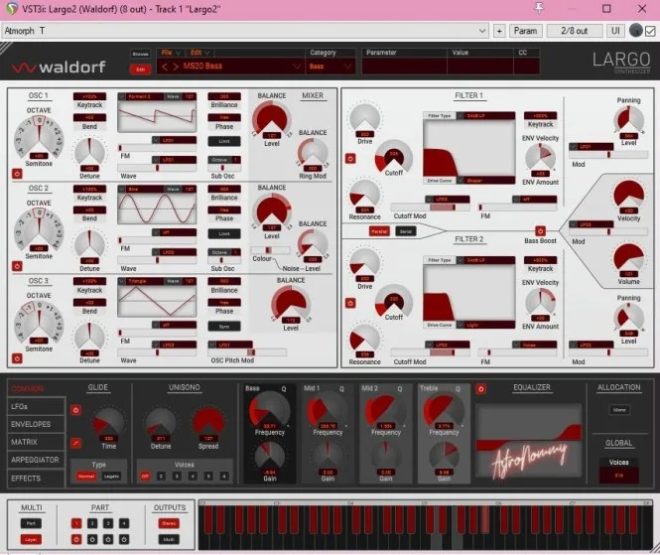Image resolution: width=660 pixels, height=555 pixels.
Task: Select Stereo outputs mode
Action: coord(169,523)
